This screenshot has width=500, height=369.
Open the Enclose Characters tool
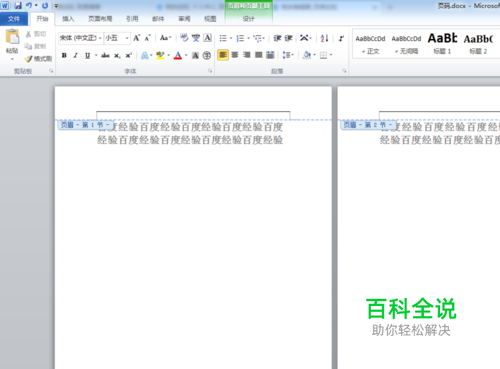(207, 55)
